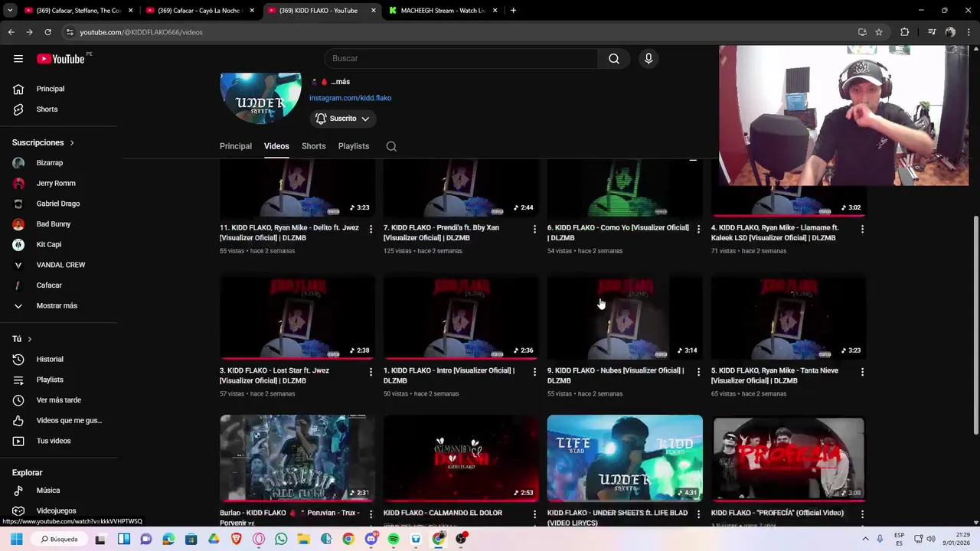Open options menu for Llamame ft. Kaleek LSD video

[862, 229]
